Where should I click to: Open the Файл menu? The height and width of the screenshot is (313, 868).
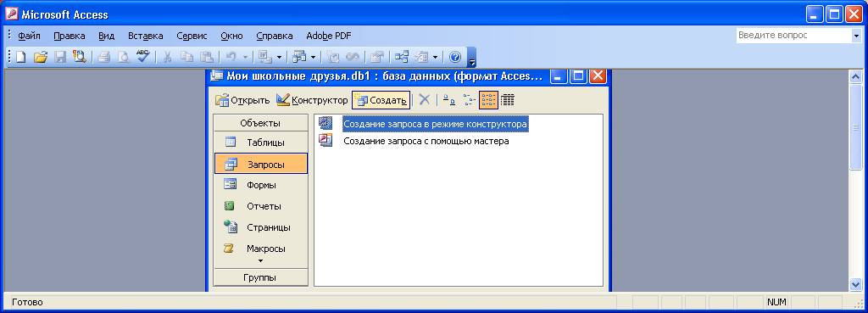pyautogui.click(x=30, y=36)
